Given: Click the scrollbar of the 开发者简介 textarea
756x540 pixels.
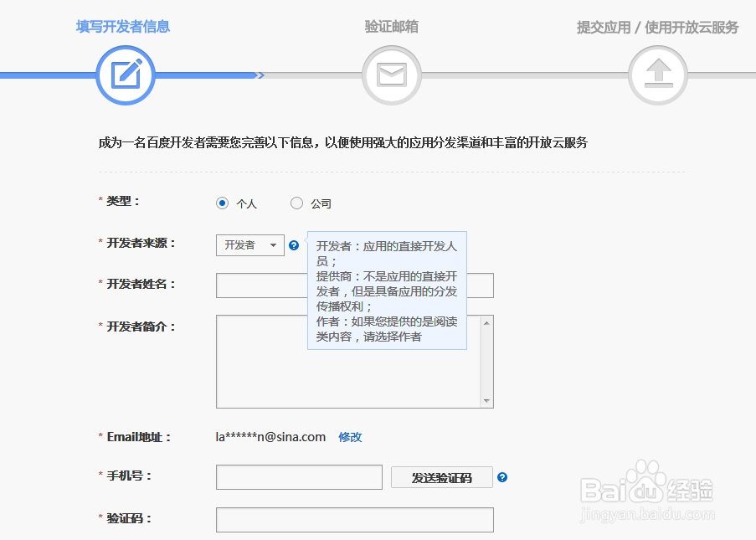Looking at the screenshot, I should 486,360.
